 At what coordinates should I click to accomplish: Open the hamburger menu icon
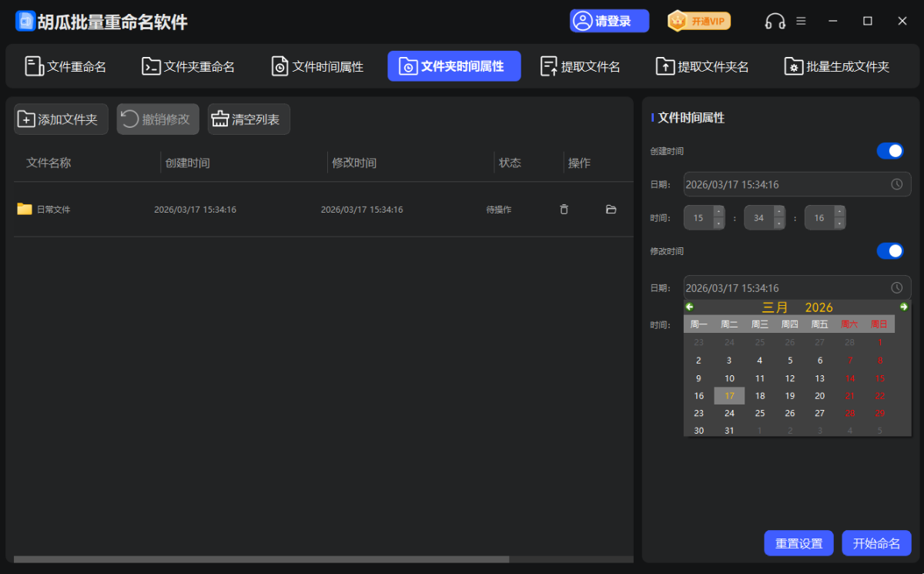click(x=802, y=21)
